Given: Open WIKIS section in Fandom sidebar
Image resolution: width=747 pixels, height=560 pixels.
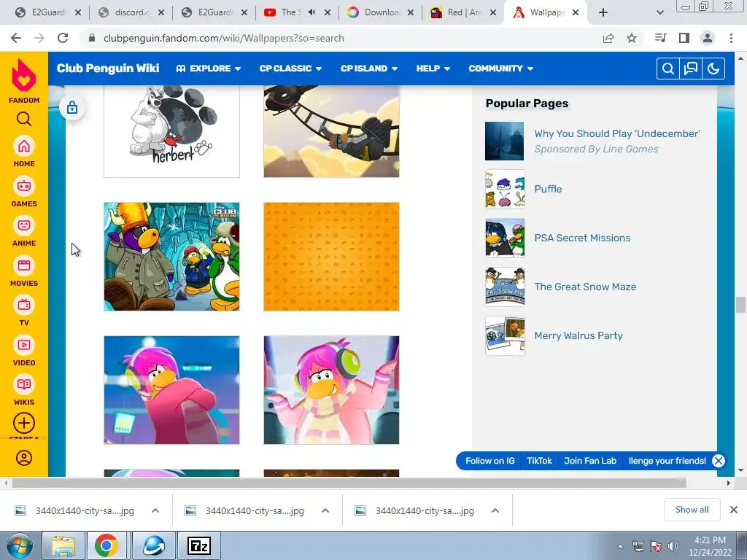Looking at the screenshot, I should tap(24, 391).
